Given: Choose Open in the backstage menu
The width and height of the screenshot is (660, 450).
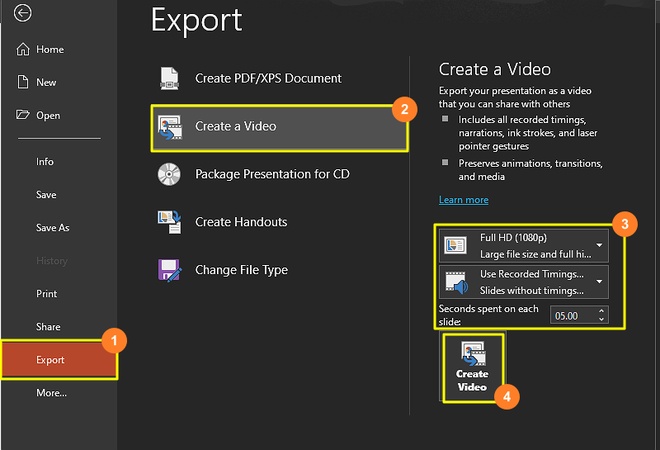Looking at the screenshot, I should 59,115.
